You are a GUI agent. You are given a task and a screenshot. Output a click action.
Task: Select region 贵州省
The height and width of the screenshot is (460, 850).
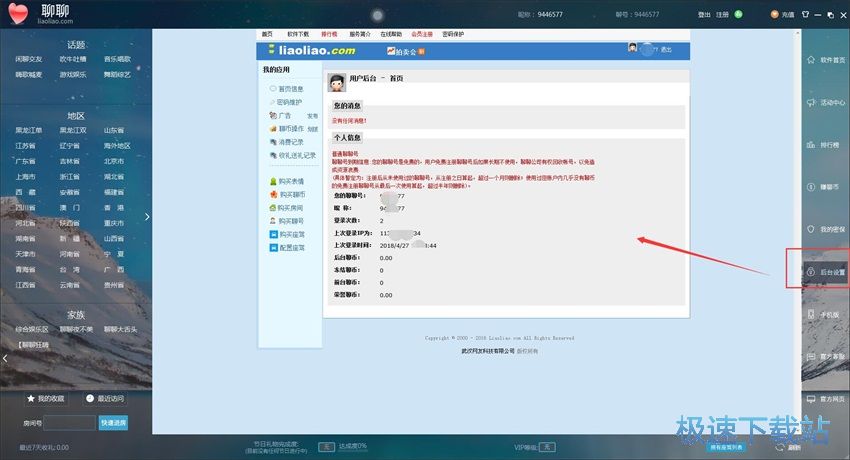(114, 284)
